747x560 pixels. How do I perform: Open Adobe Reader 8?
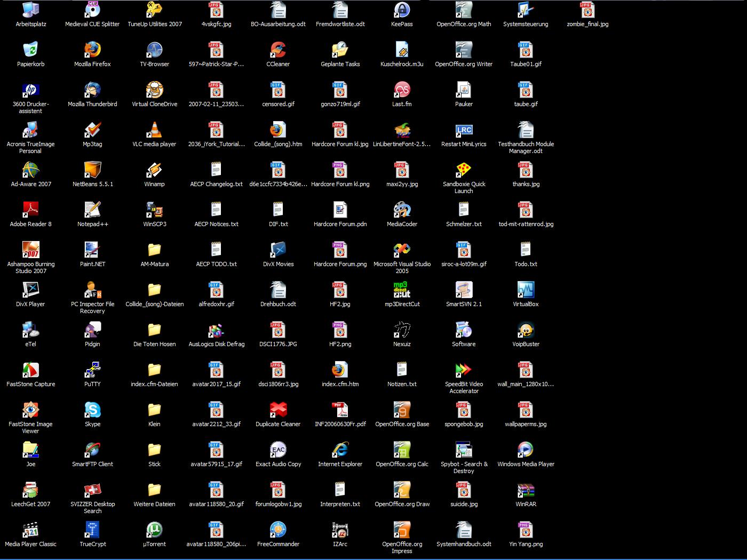click(31, 210)
